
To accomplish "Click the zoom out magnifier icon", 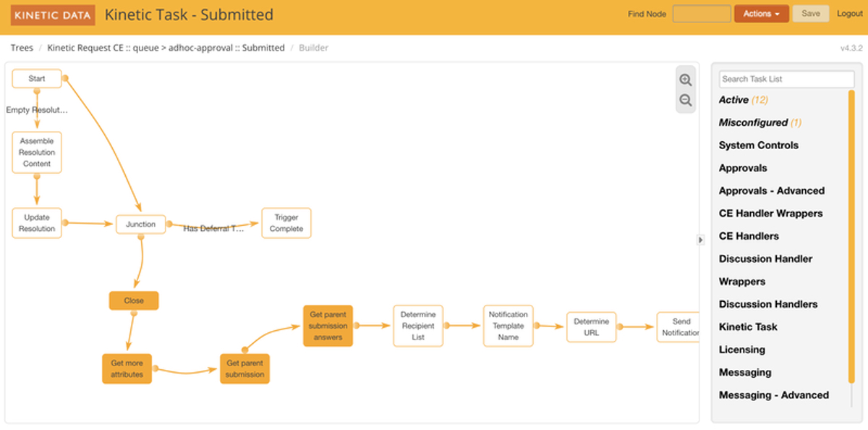I will coord(686,101).
